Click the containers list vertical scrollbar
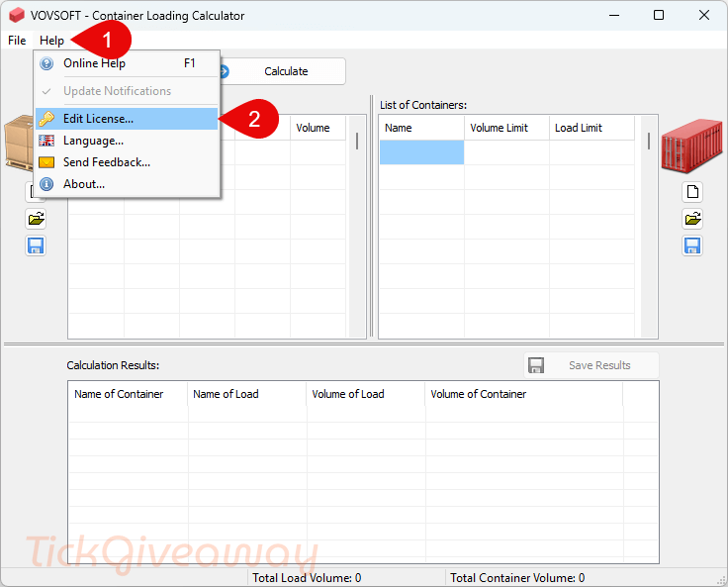The width and height of the screenshot is (728, 587). 649,227
